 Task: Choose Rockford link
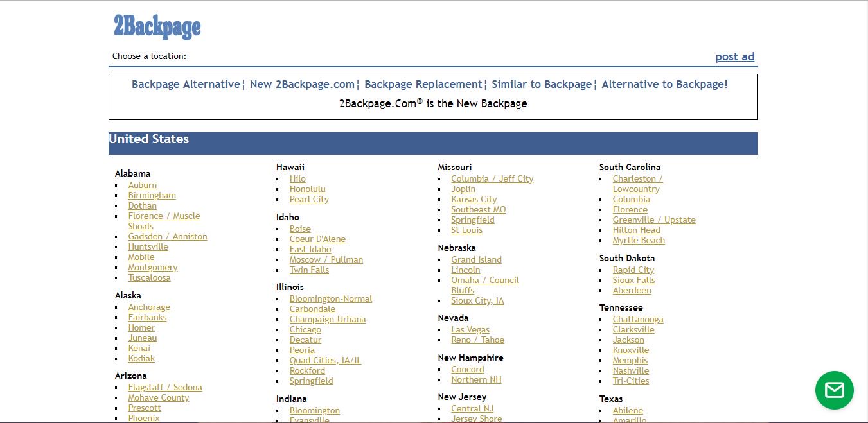point(307,370)
